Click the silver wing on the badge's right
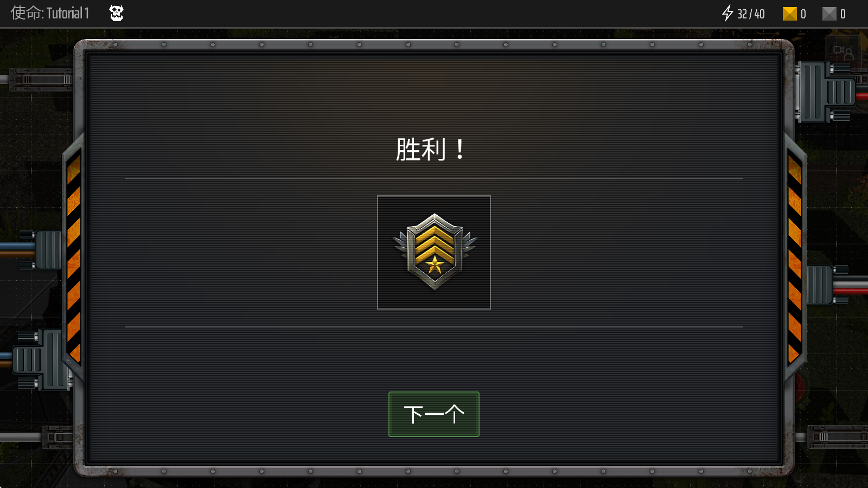 point(469,243)
